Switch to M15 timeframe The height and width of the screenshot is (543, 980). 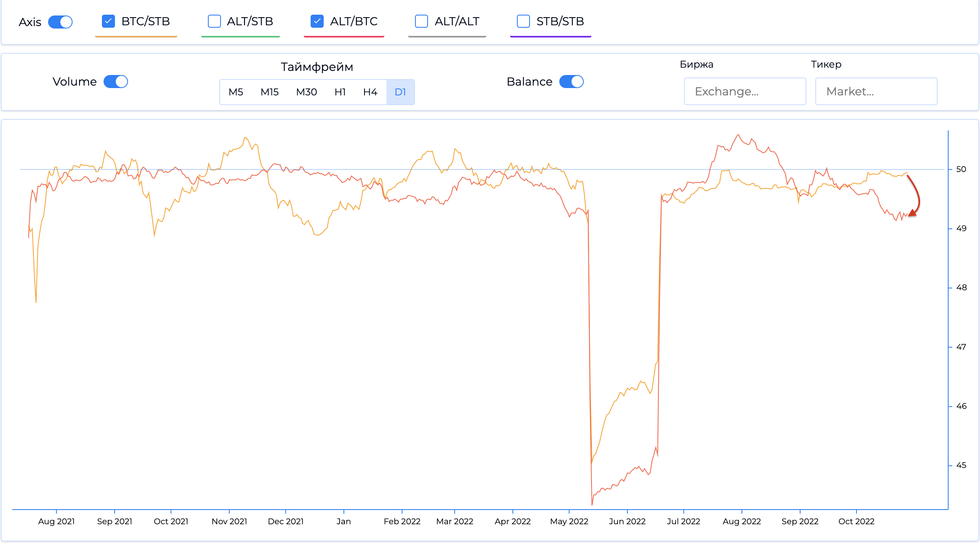(269, 92)
